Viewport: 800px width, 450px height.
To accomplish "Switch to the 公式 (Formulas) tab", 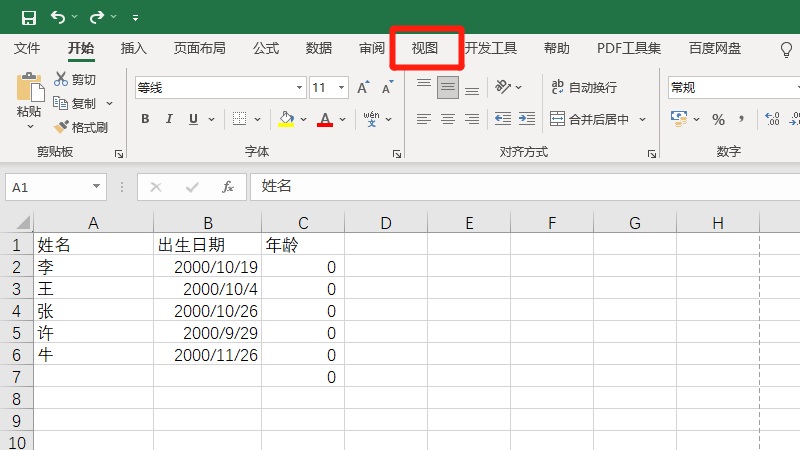I will pyautogui.click(x=266, y=48).
